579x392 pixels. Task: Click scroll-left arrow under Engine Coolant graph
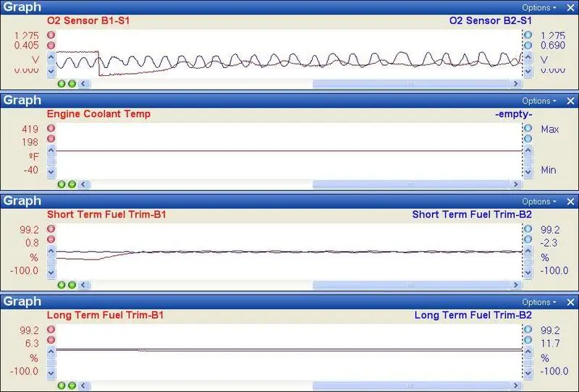84,184
